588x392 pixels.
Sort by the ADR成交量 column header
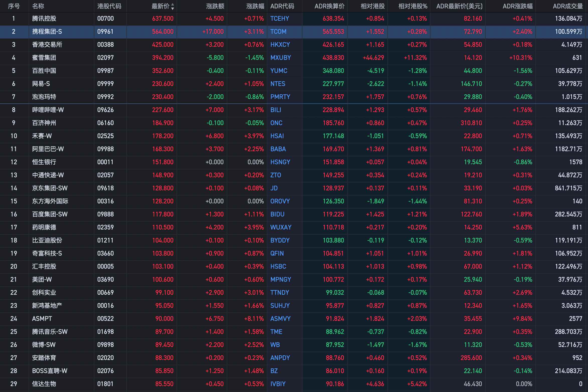568,6
